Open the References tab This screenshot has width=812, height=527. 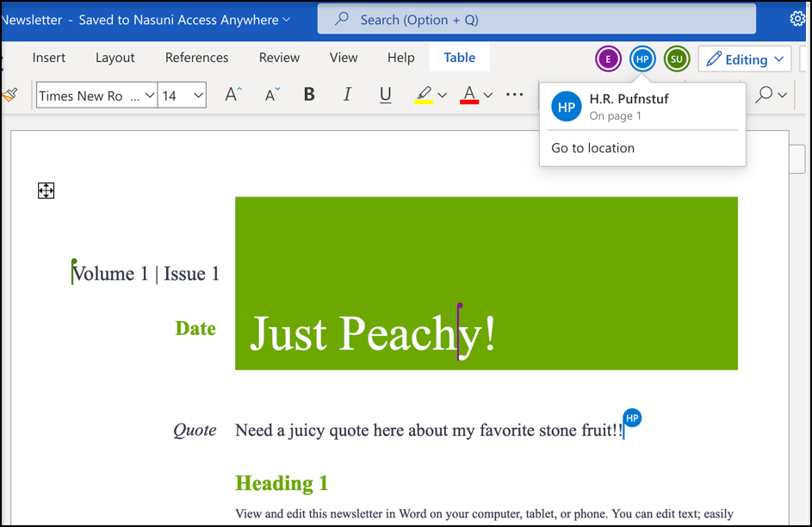[196, 58]
